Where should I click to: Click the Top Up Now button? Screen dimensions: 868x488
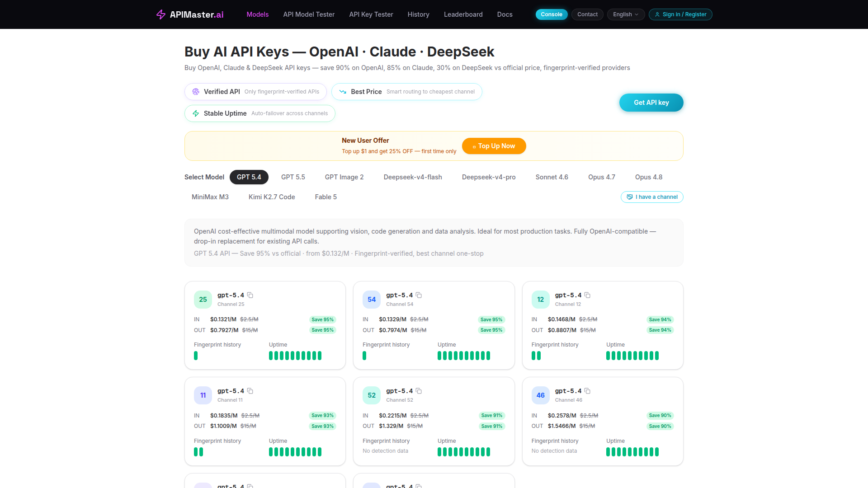494,146
